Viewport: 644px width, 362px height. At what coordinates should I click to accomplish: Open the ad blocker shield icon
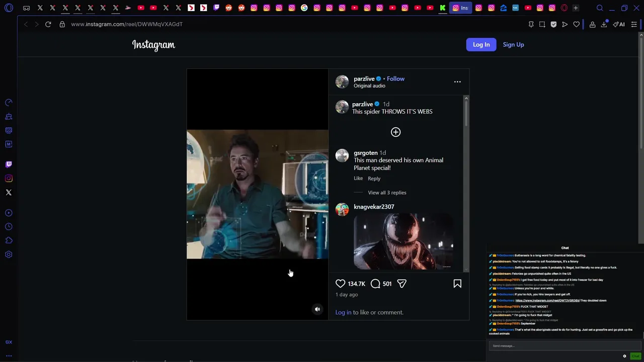(553, 24)
